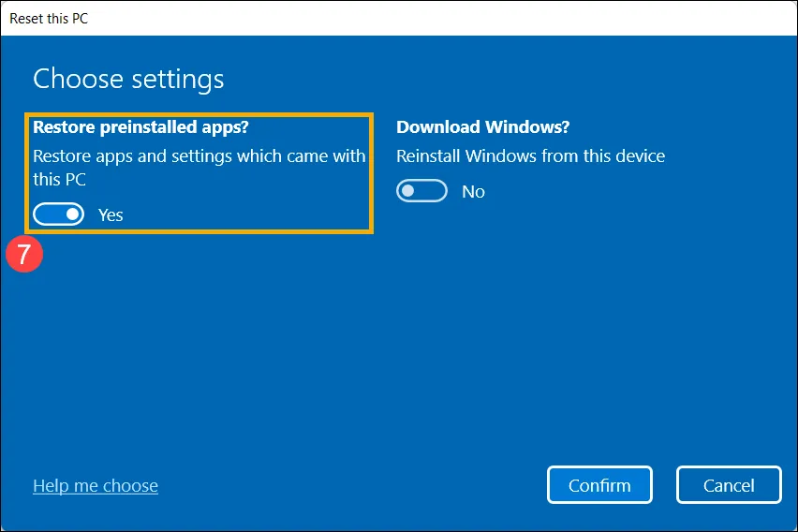
Task: Click the red step 7 badge
Action: [24, 255]
